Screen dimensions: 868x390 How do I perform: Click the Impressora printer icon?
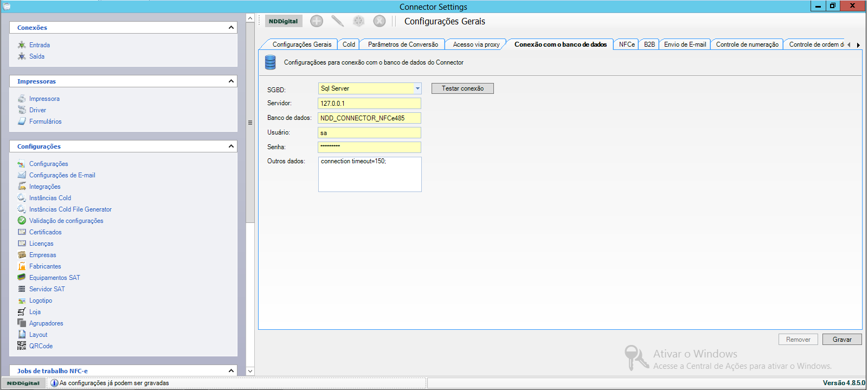click(22, 98)
